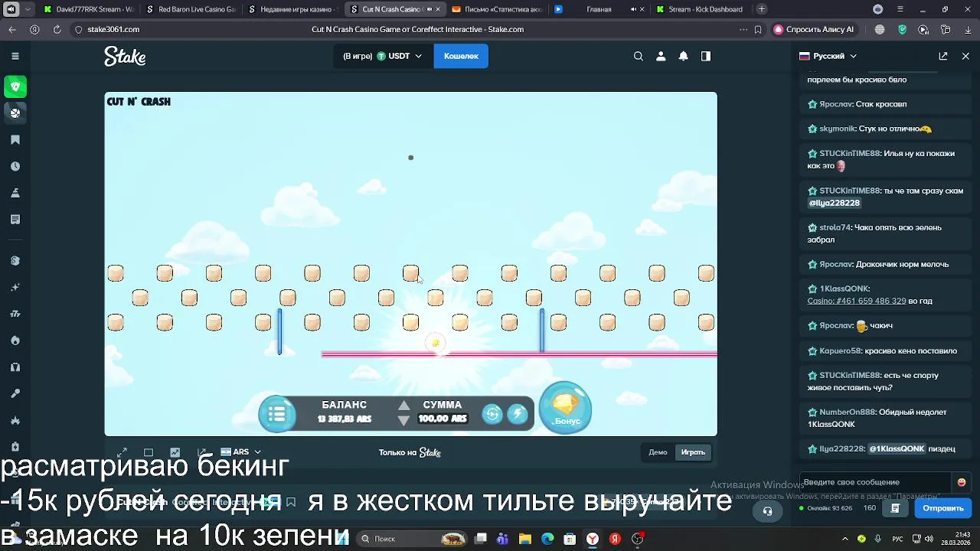Open the ARS currency dropdown below game
This screenshot has height=551, width=980.
(x=240, y=452)
